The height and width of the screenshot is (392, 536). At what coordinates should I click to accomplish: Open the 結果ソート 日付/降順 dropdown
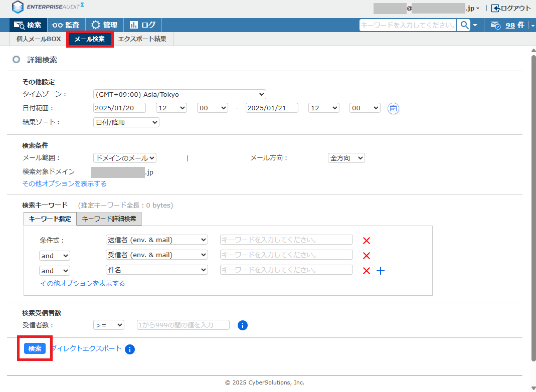126,122
